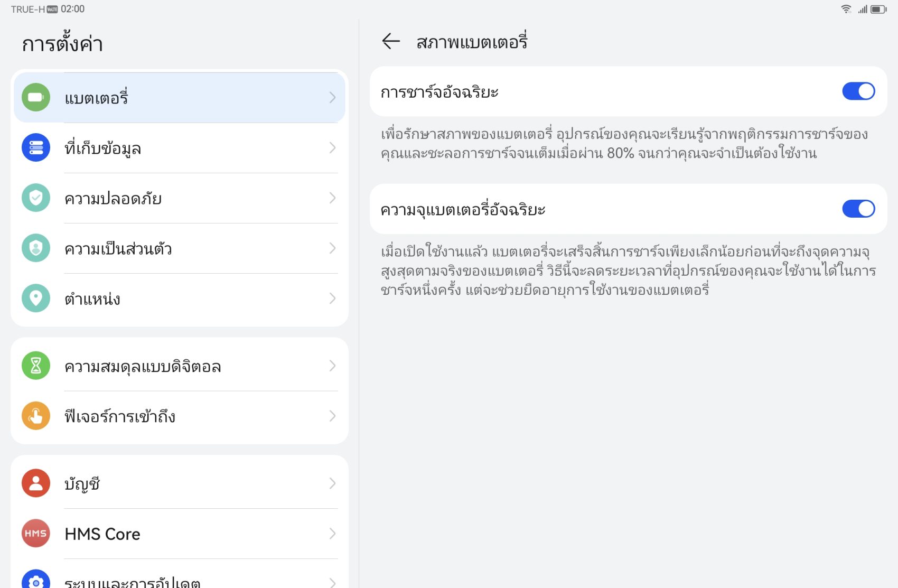
Task: Open the ตำแหน่ง settings item
Action: coord(180,298)
